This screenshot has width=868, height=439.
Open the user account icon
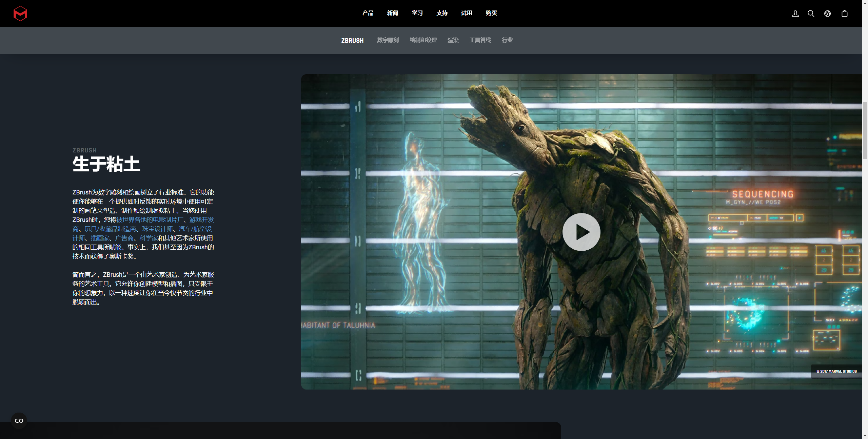pos(795,14)
